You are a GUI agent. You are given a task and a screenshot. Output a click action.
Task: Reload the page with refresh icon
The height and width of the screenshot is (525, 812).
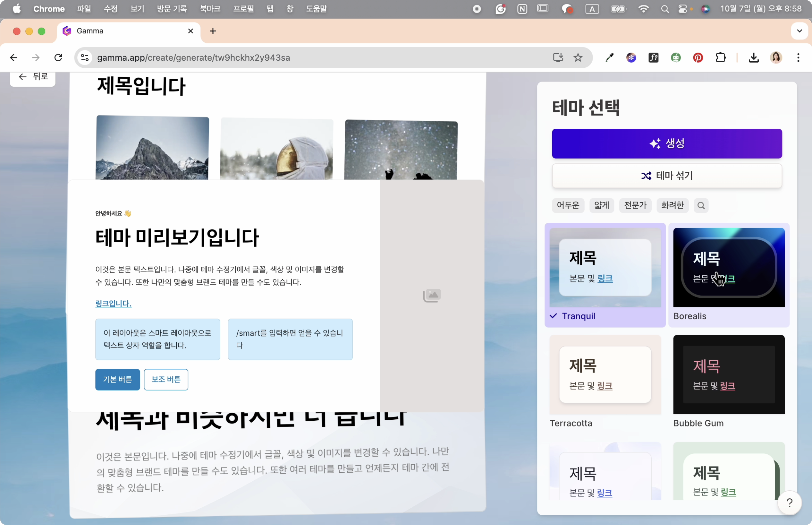58,58
